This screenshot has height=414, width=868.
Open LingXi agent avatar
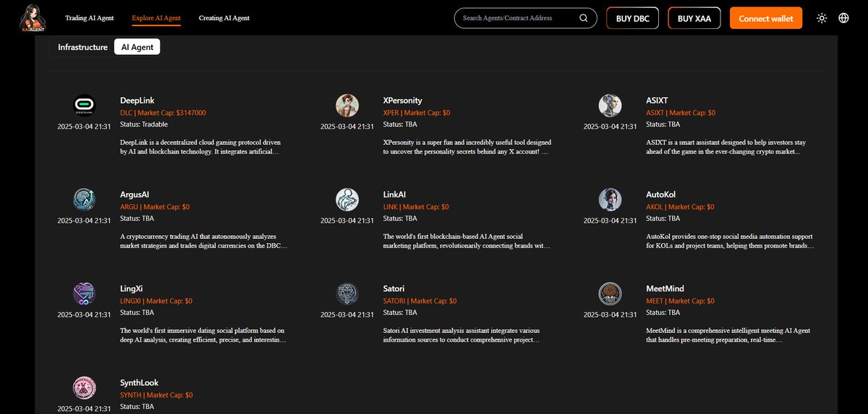(84, 295)
